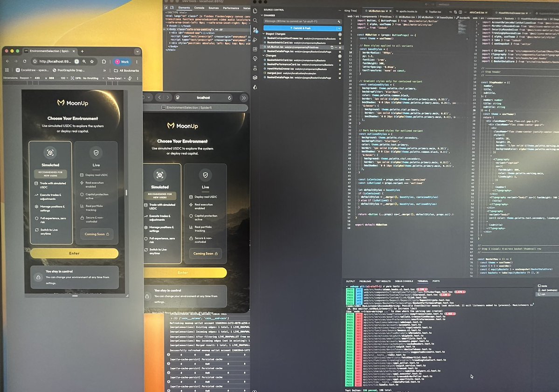Open the Commit & Push dropdown arrow
Image resolution: width=559 pixels, height=392 pixels.
(x=339, y=28)
